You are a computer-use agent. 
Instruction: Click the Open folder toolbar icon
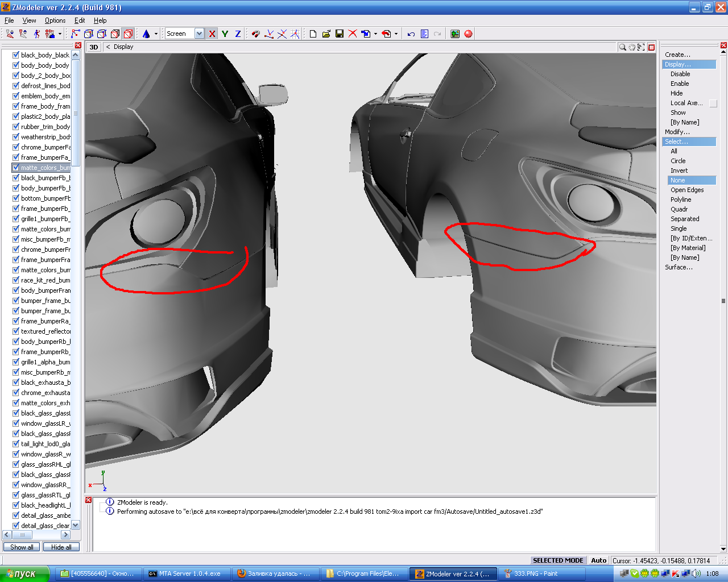[326, 34]
